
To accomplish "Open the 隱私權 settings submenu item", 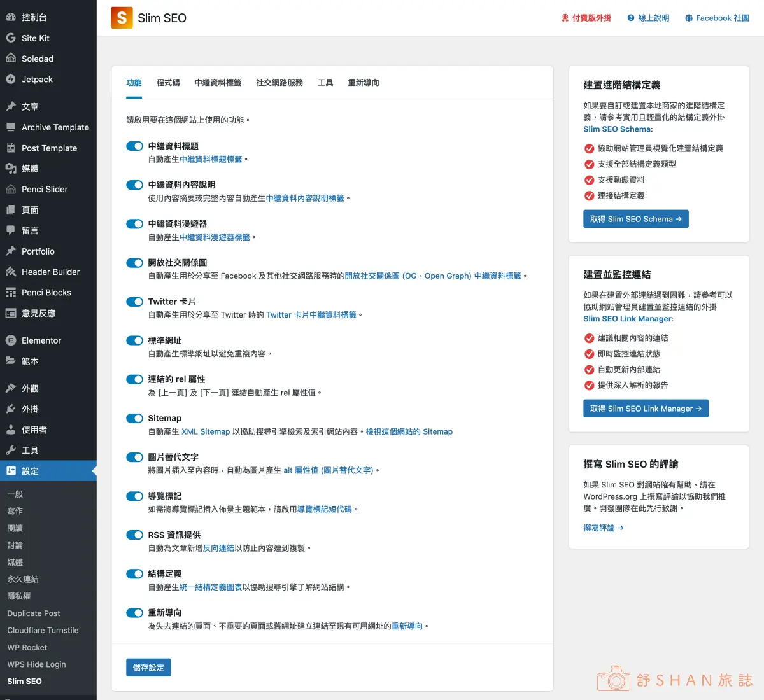I will tap(19, 596).
